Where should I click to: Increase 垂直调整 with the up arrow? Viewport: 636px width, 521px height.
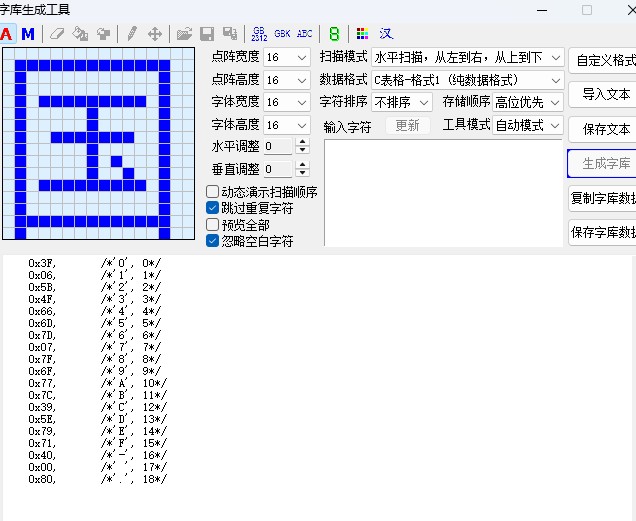coord(302,165)
